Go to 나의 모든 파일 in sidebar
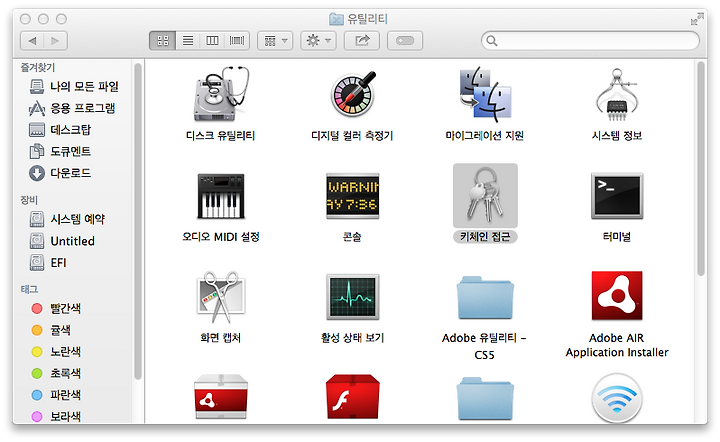The width and height of the screenshot is (720, 442). click(x=73, y=86)
